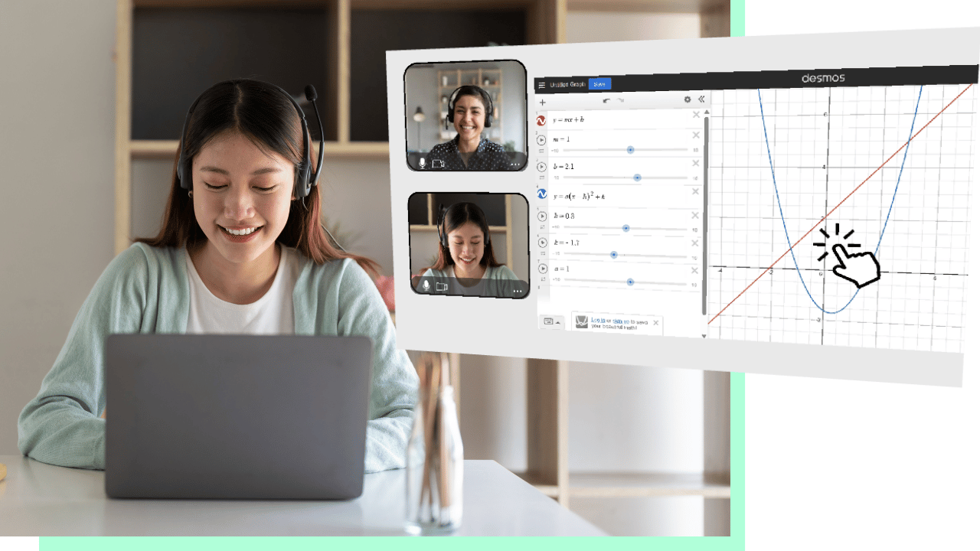
Task: Play the b slider animation
Action: pyautogui.click(x=542, y=167)
